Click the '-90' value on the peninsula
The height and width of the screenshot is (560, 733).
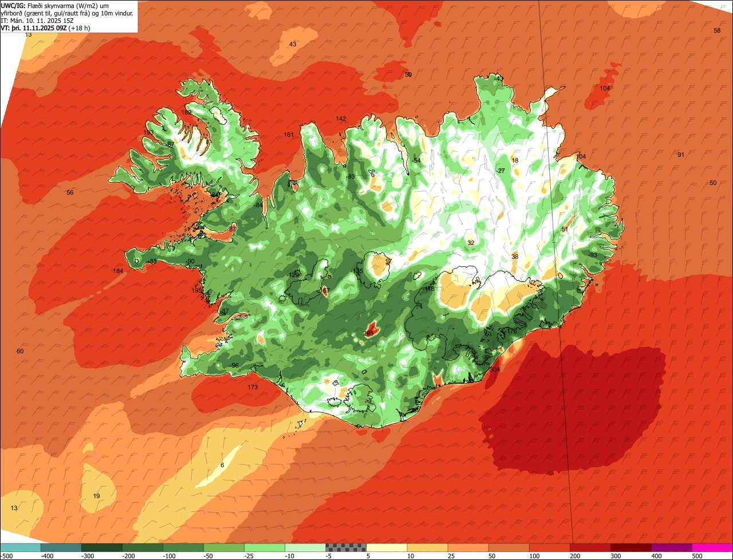point(190,261)
